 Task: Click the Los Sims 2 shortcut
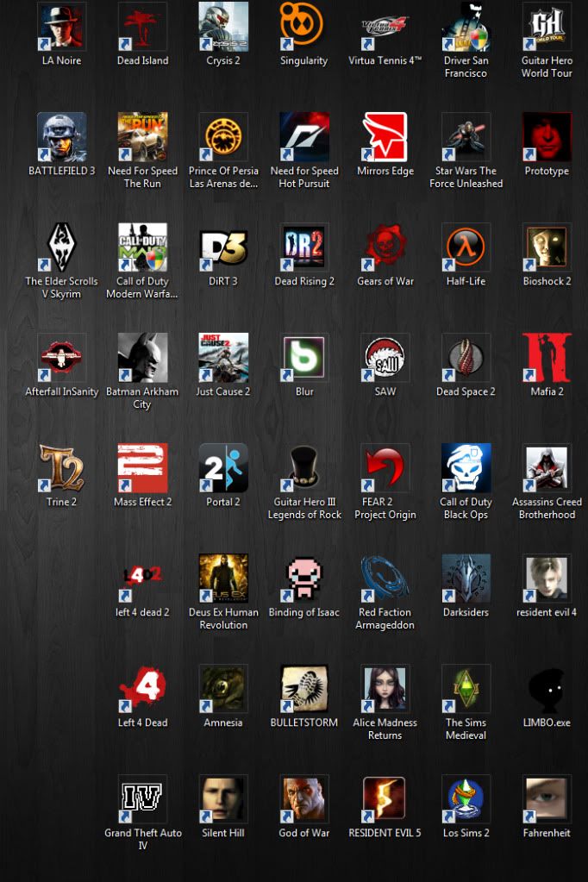point(466,798)
